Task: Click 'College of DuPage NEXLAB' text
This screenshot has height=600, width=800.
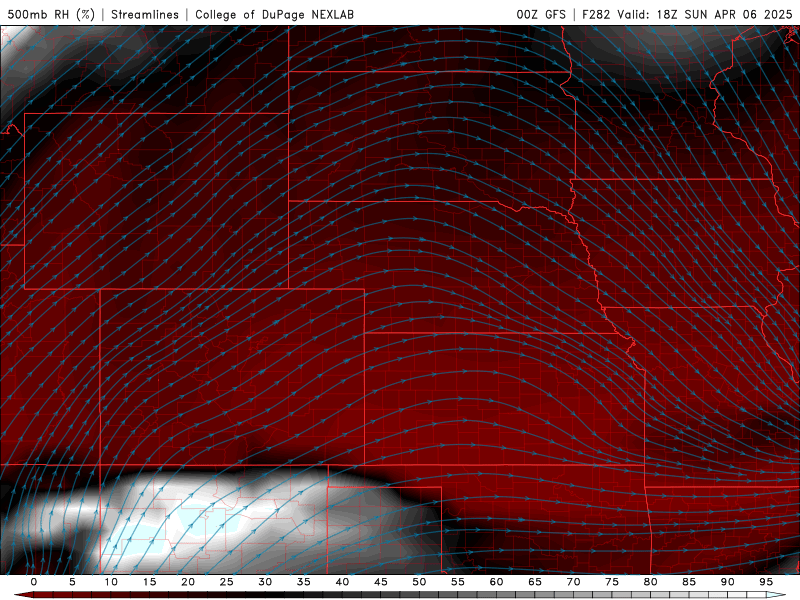Action: 274,14
